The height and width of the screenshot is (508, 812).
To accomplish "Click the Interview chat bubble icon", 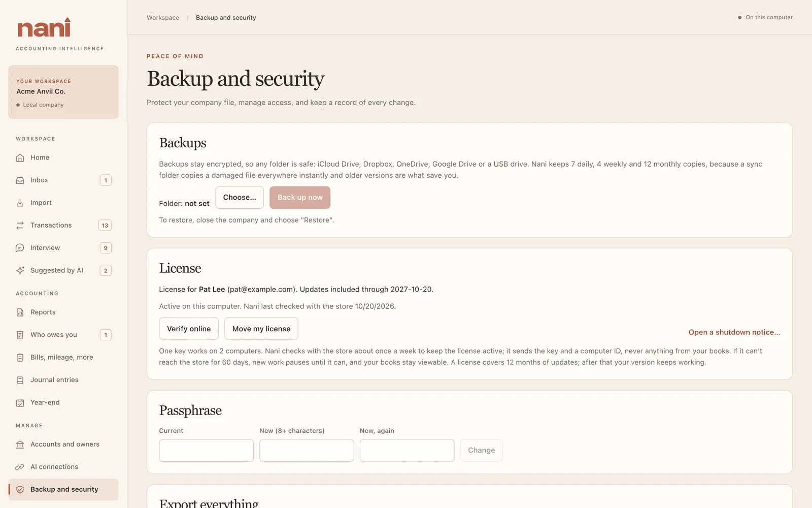I will click(x=20, y=248).
